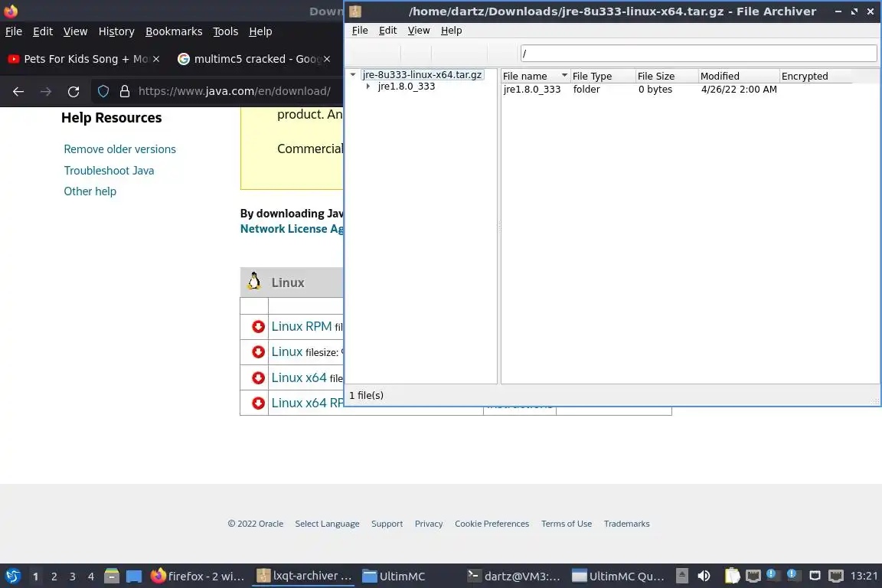Activate the lxqt-archiver taskbar button
The height and width of the screenshot is (588, 882).
coord(304,576)
